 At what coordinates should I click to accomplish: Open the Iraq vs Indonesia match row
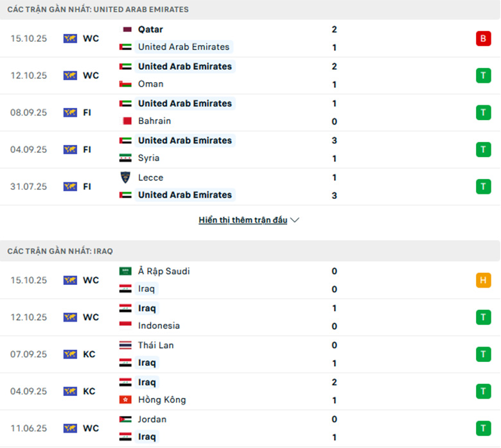coord(257,317)
